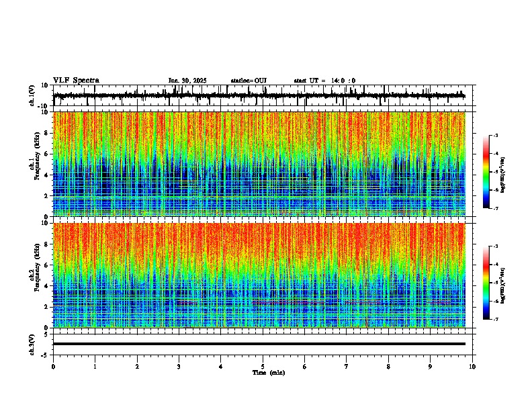
Task: Click the time axis tick label "6"
Action: tap(305, 367)
